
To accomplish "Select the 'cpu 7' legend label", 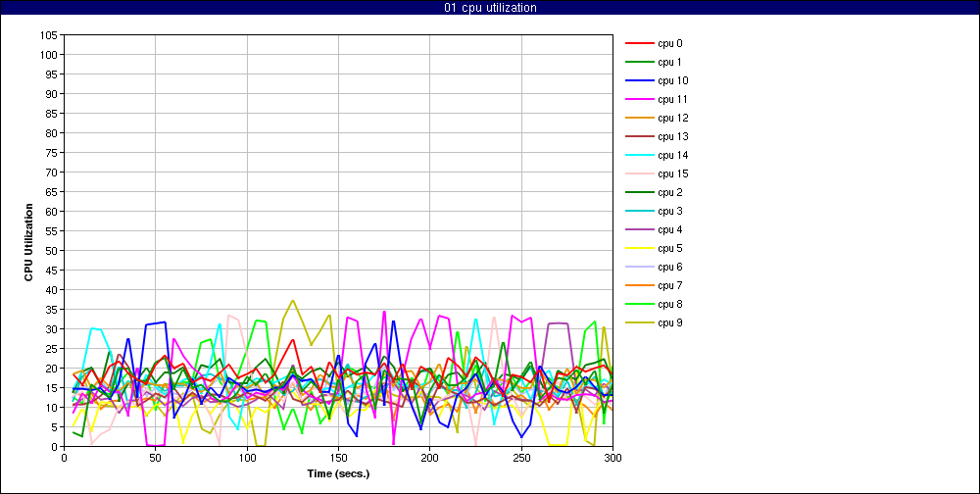I will 670,286.
